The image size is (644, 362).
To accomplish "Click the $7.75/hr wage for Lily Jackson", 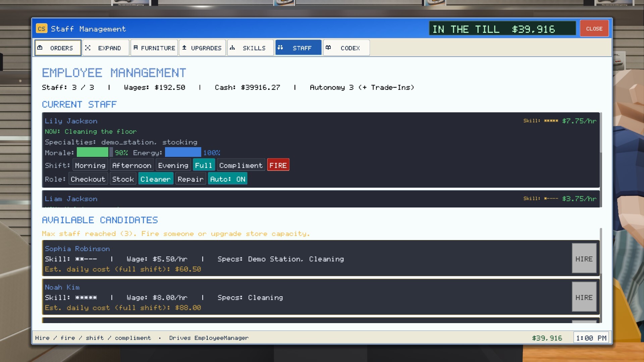I will pos(579,121).
